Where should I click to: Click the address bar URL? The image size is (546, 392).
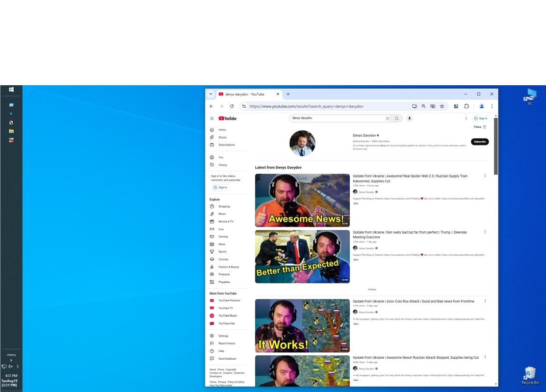[x=307, y=106]
